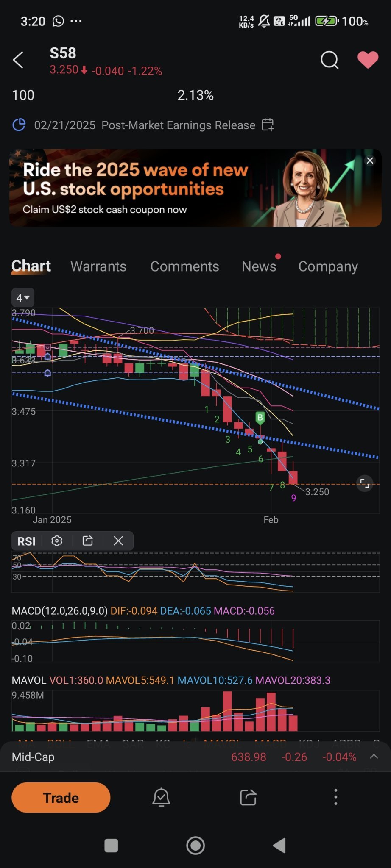
Task: Tap the MAVOL20:383.3 value
Action: (293, 680)
